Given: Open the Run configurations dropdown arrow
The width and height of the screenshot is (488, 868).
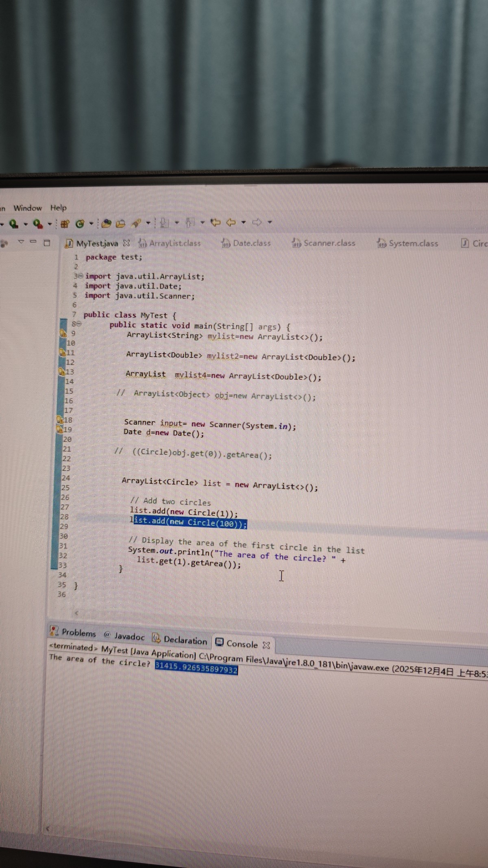Looking at the screenshot, I should tap(26, 224).
